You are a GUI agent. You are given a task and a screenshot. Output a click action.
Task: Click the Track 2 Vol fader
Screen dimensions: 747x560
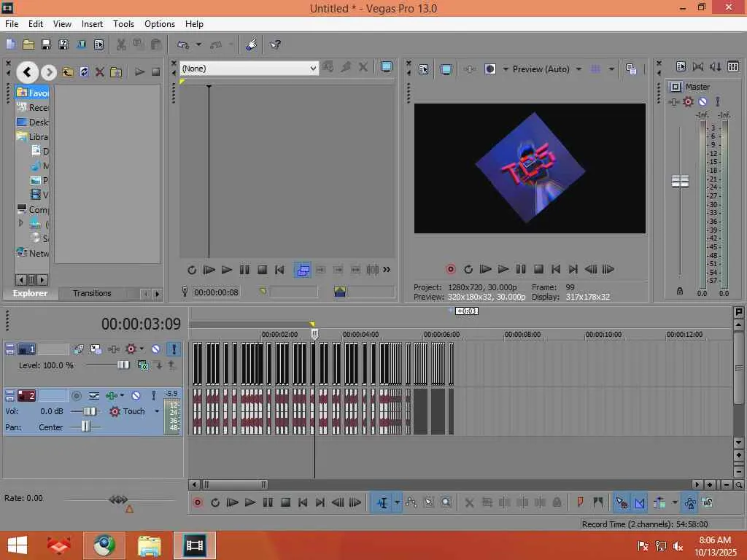(x=89, y=411)
